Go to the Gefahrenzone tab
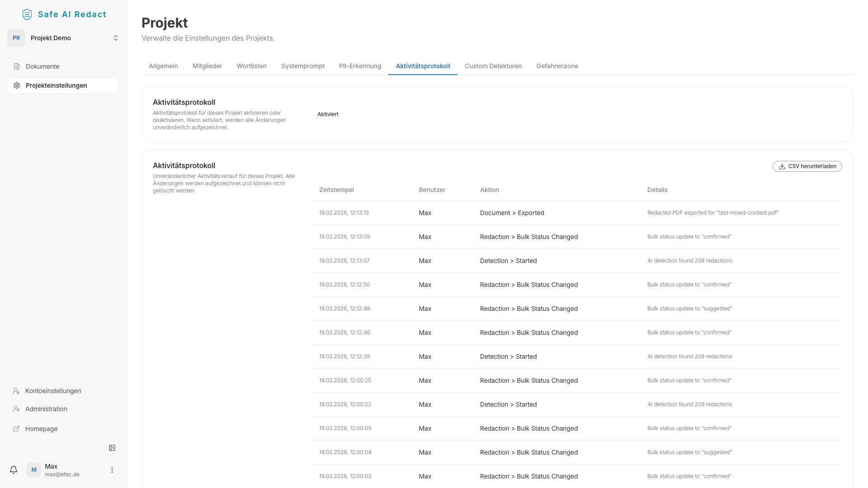 [x=557, y=66]
